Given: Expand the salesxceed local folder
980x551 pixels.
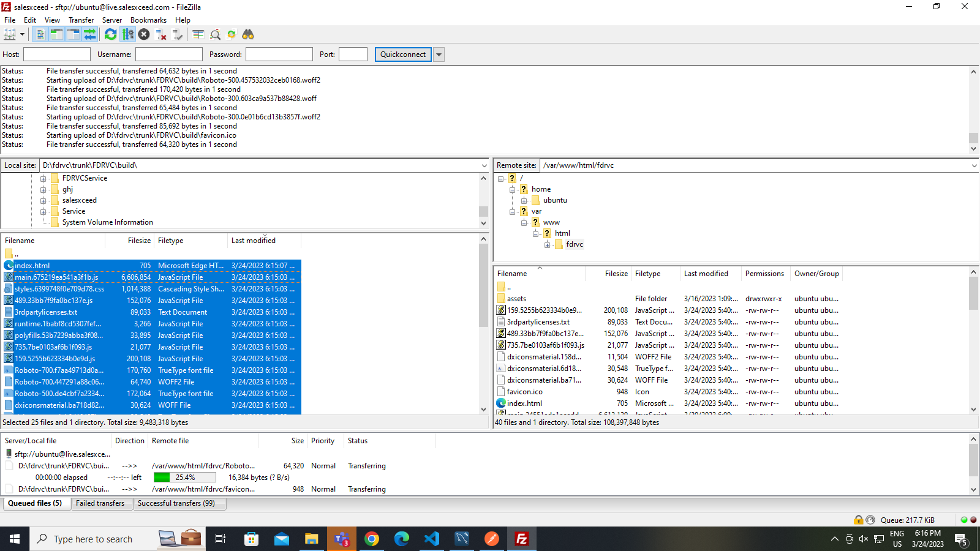Looking at the screenshot, I should (43, 201).
